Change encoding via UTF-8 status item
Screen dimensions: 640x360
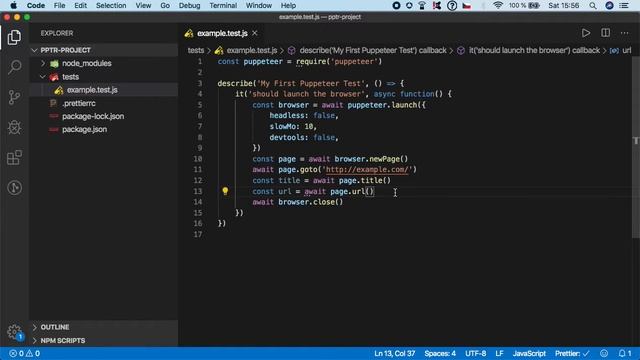pyautogui.click(x=476, y=353)
